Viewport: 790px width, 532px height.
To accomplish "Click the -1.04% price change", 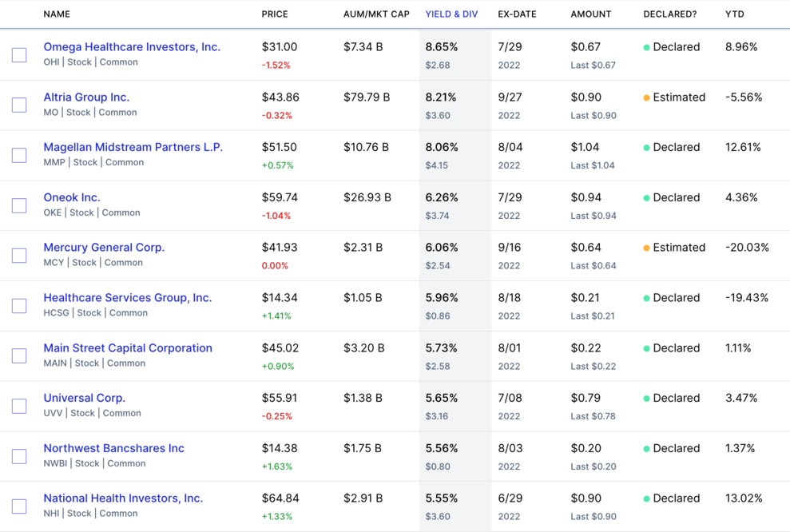I will point(276,216).
